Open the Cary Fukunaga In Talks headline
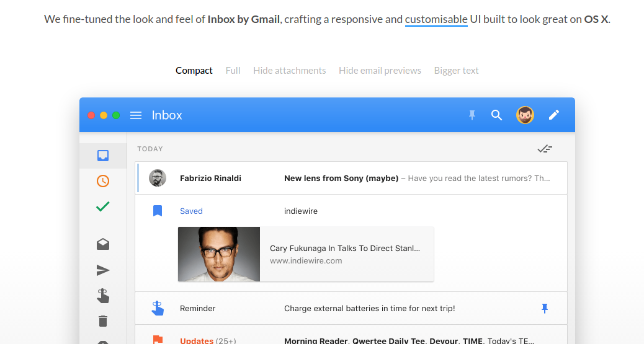This screenshot has width=644, height=349. (x=344, y=248)
